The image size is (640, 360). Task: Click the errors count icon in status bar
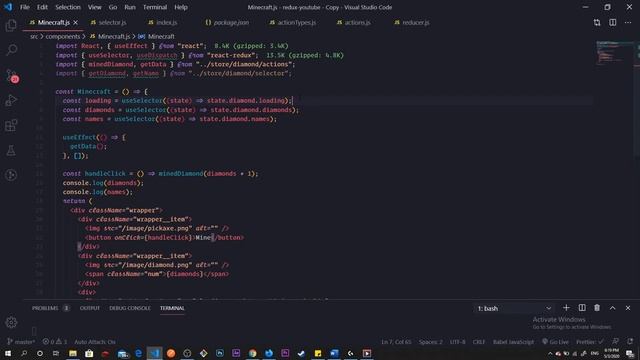tap(48, 342)
